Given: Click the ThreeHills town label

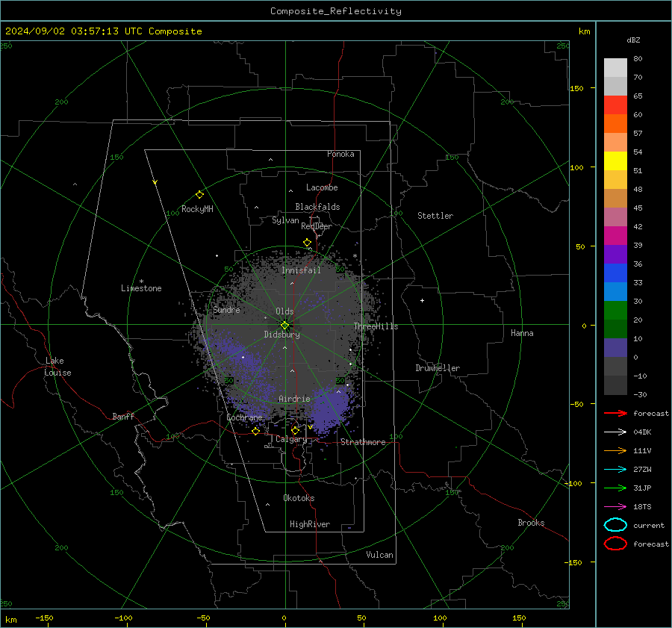Looking at the screenshot, I should click(376, 326).
